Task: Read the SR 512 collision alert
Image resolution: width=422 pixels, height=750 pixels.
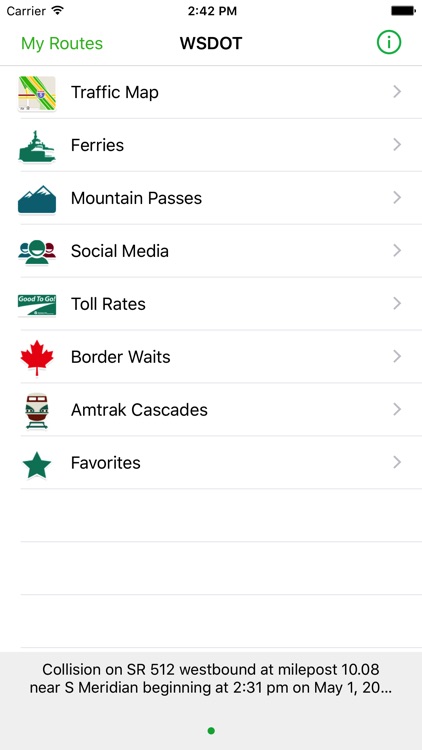Action: click(211, 679)
